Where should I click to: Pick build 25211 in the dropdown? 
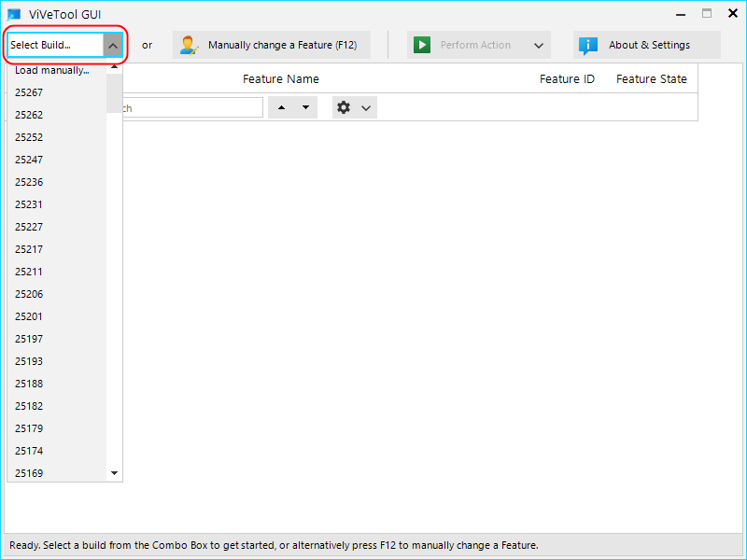[57, 272]
